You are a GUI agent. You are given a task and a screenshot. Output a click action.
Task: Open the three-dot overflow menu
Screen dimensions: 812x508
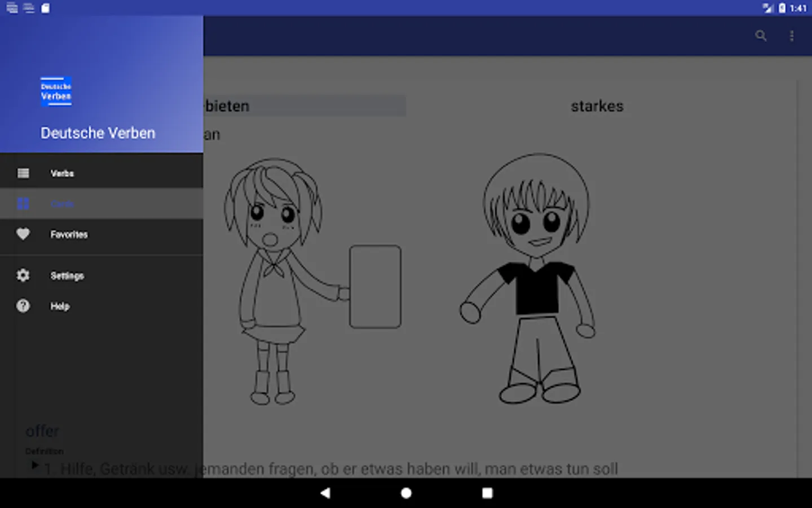792,36
